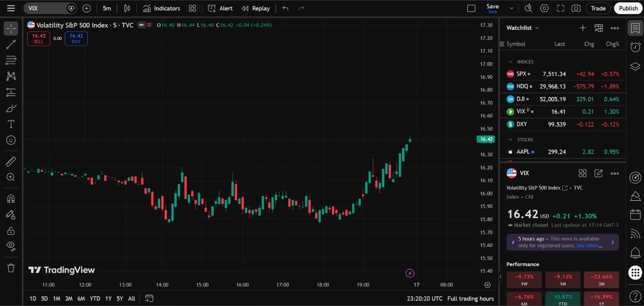Switch chart range to 1M

(x=57, y=298)
